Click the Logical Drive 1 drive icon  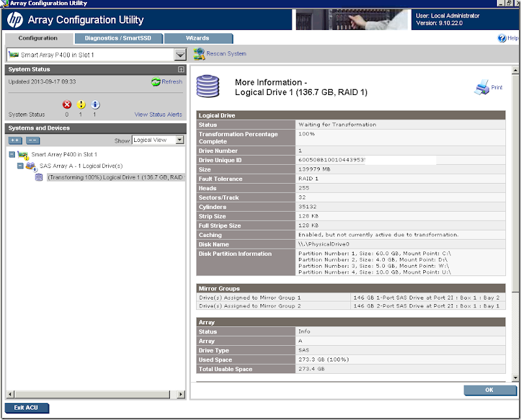point(39,178)
